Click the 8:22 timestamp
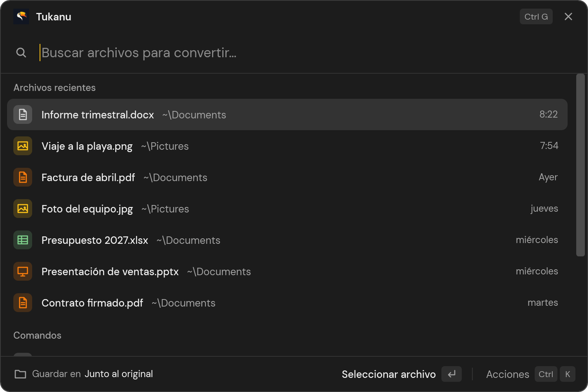 pos(548,114)
